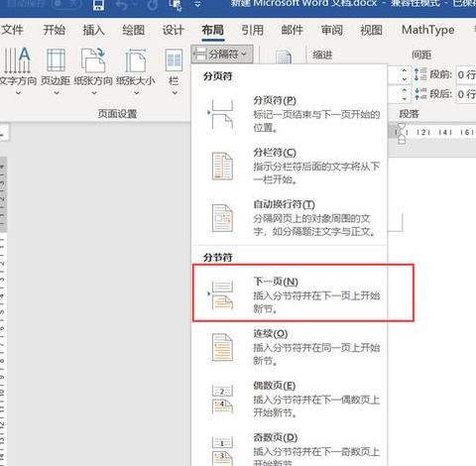The width and height of the screenshot is (476, 466).
Task: Click the Save icon in title bar
Action: click(x=98, y=4)
